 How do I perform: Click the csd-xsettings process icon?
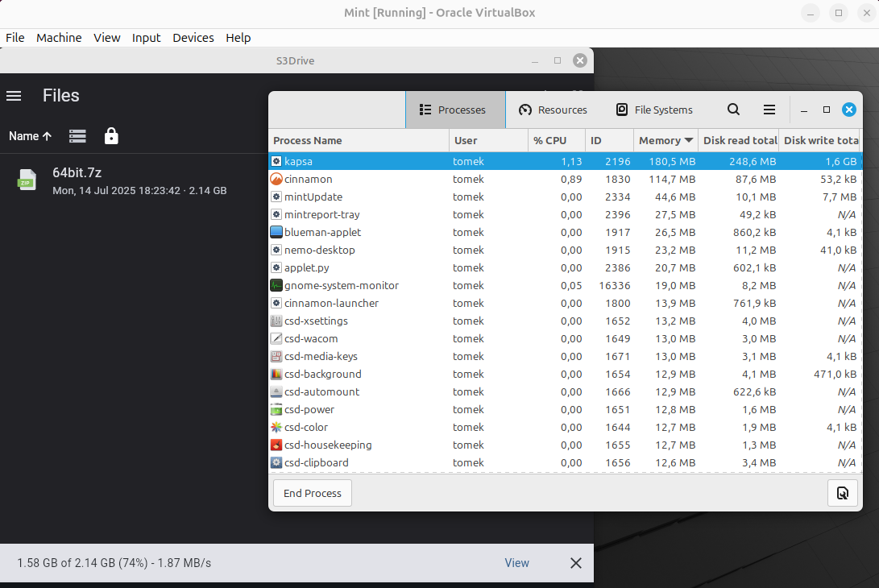tap(276, 321)
